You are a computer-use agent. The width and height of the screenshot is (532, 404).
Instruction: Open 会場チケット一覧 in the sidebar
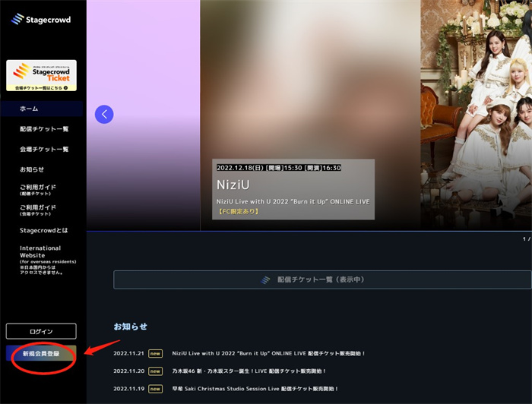point(44,149)
